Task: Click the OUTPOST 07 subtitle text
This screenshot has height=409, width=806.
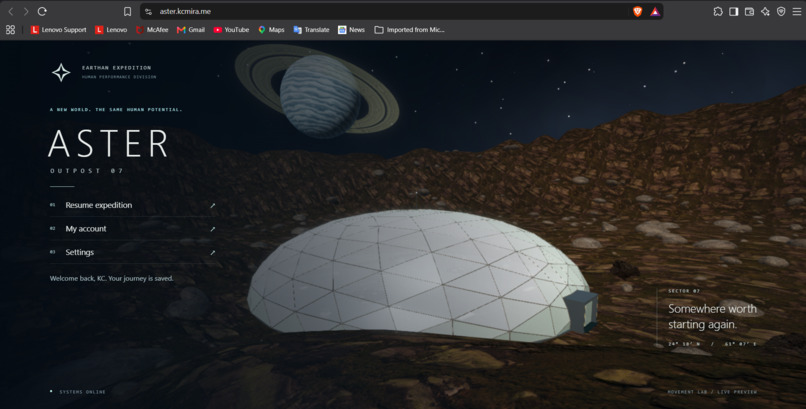Action: pos(87,171)
